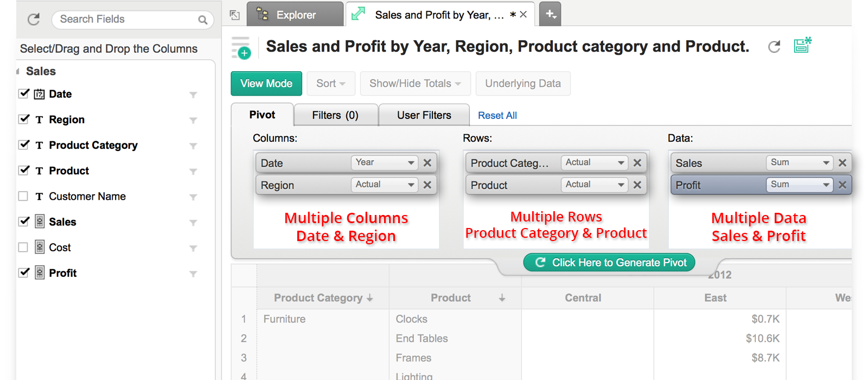The width and height of the screenshot is (868, 380).
Task: Click Click Here to Generate Pivot button
Action: [610, 263]
